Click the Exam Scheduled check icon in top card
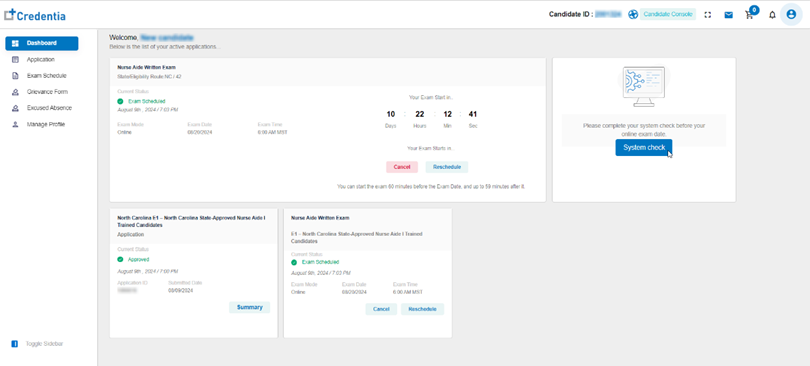The width and height of the screenshot is (810, 366). 120,102
